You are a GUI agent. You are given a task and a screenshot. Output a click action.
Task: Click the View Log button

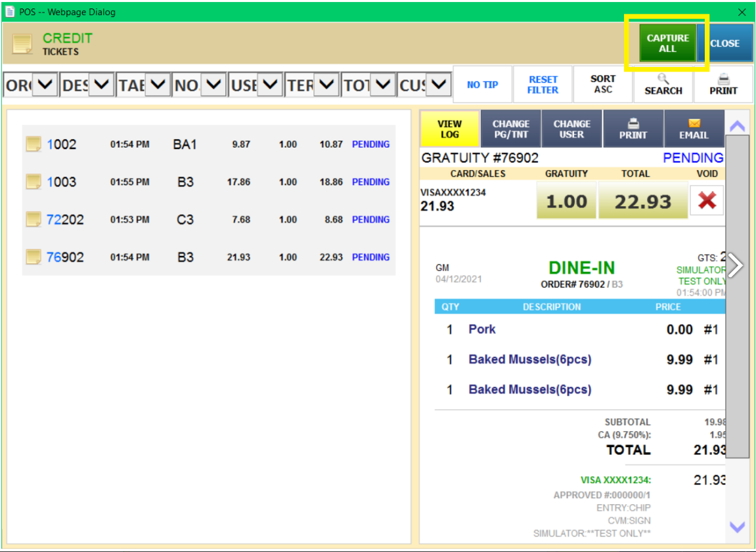pyautogui.click(x=450, y=129)
